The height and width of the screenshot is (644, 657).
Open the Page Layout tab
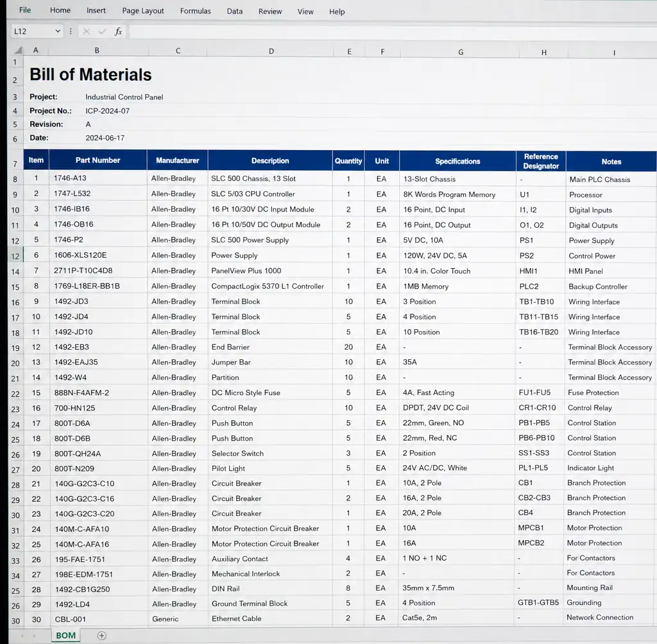click(143, 11)
